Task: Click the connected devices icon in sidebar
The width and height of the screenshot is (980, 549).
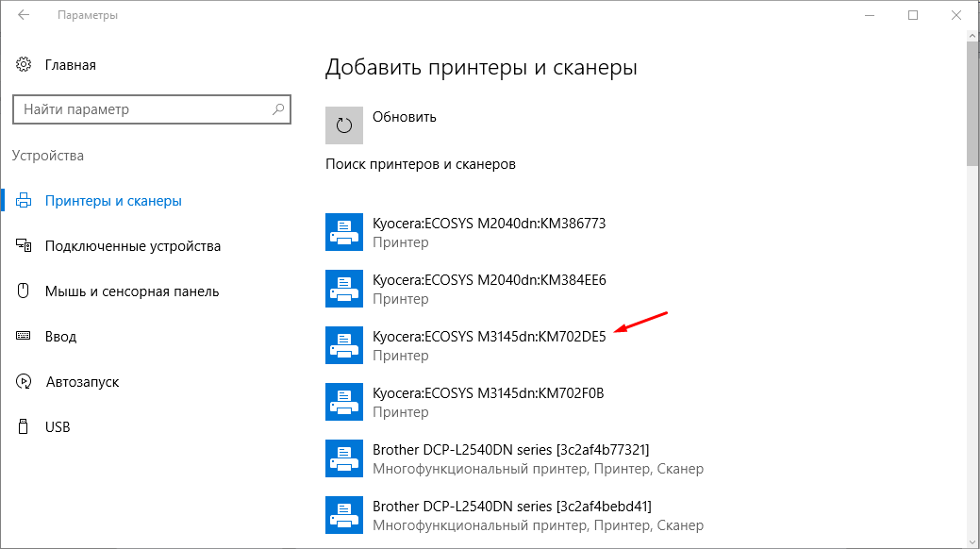Action: (x=24, y=245)
